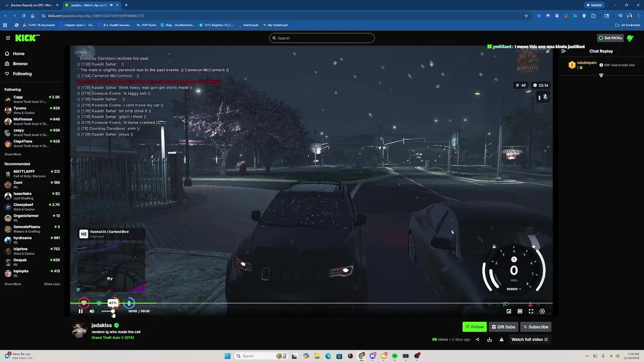Screen dimensions: 644x362
Task: Open My Dashboard bookmark
Action: 275,25
